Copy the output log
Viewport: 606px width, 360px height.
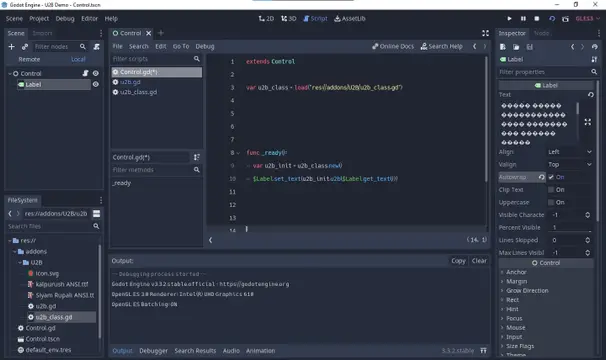458,261
